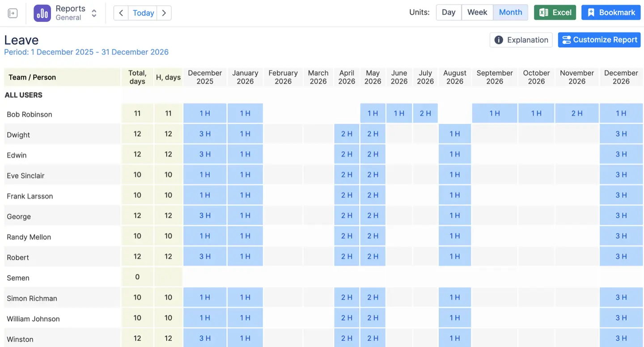Click the period date range text

(86, 52)
